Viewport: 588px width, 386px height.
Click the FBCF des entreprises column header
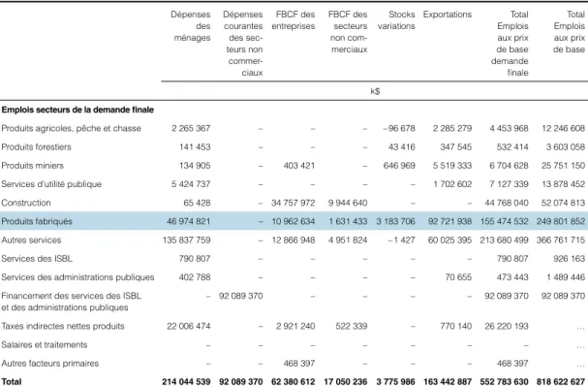pyautogui.click(x=294, y=20)
